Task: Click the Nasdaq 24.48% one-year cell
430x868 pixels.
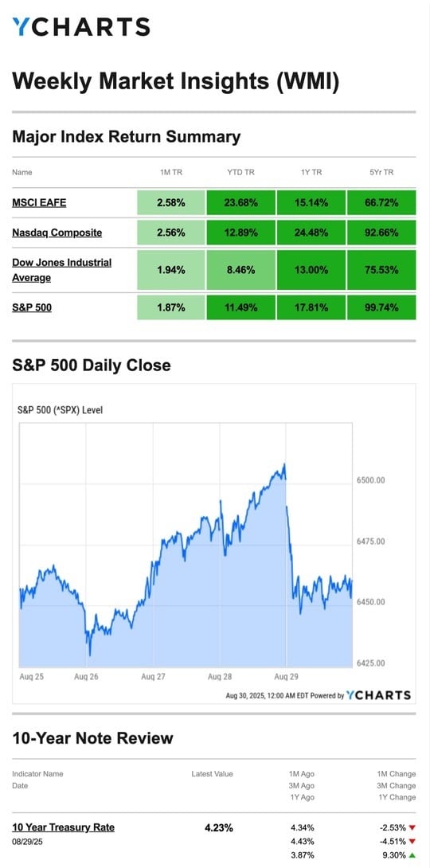Action: [x=311, y=233]
